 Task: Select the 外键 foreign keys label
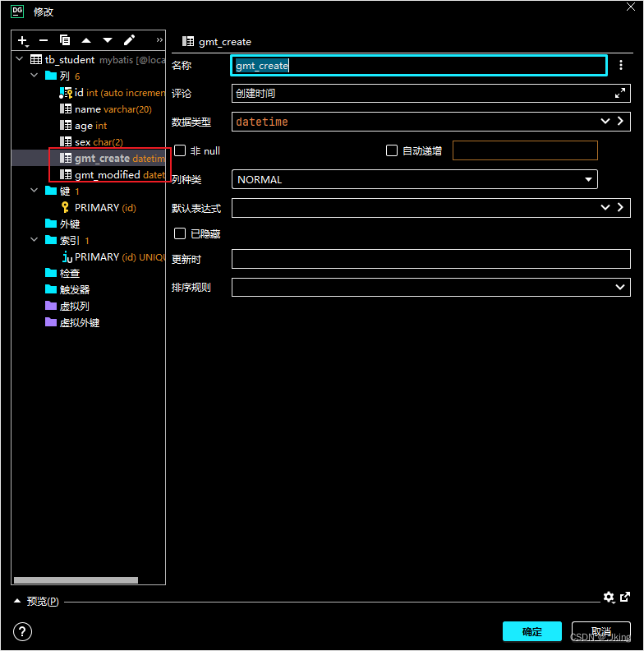70,224
